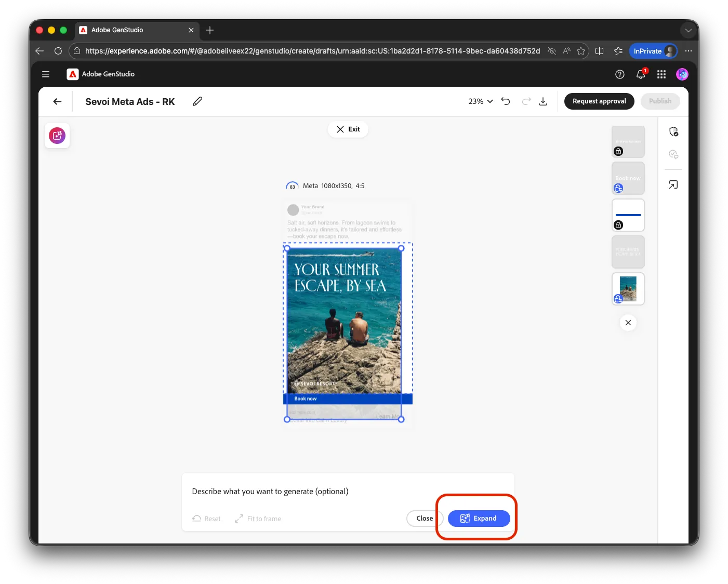This screenshot has height=584, width=728.
Task: Open browser split screen icon
Action: [599, 51]
